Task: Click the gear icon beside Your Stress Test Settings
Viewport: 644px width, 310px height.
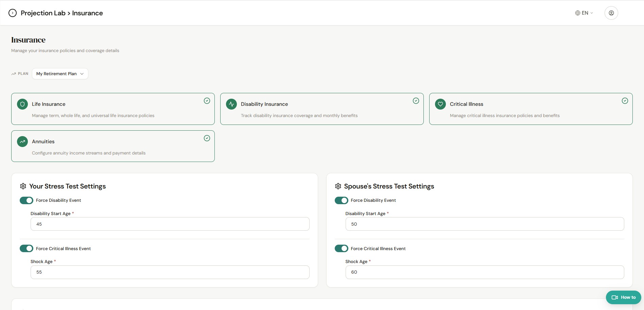Action: 23,186
